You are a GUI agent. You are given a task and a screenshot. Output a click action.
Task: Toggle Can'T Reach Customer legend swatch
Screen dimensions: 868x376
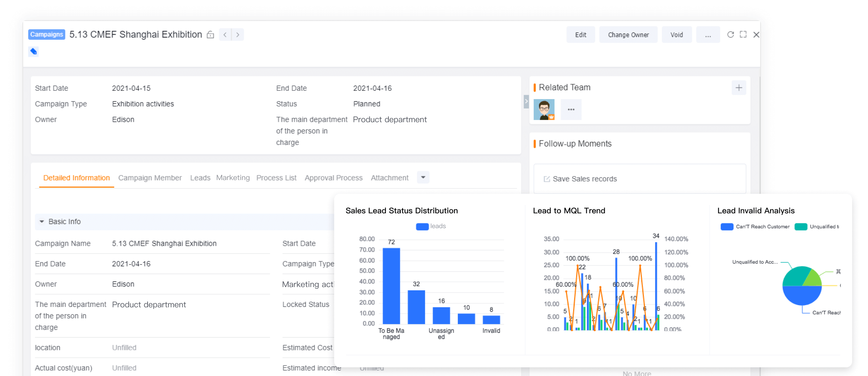[x=727, y=227]
